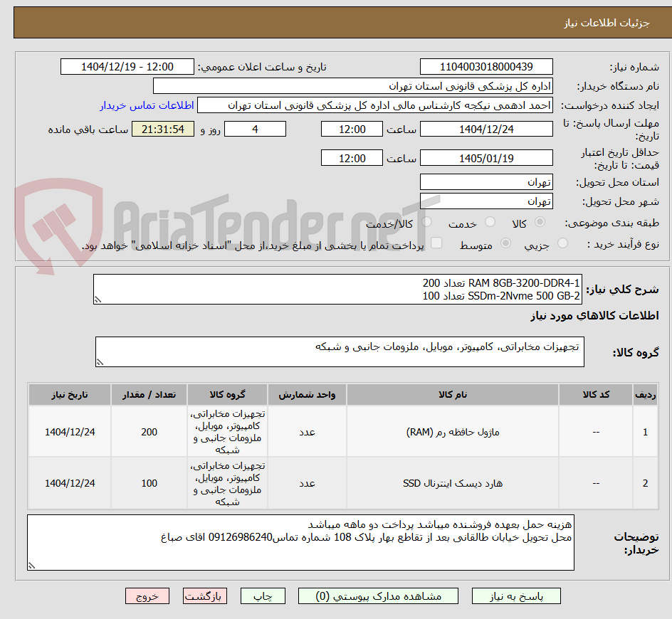This screenshot has width=672, height=619.
Task: Click the response deadline hour 12:00 field
Action: (352, 129)
